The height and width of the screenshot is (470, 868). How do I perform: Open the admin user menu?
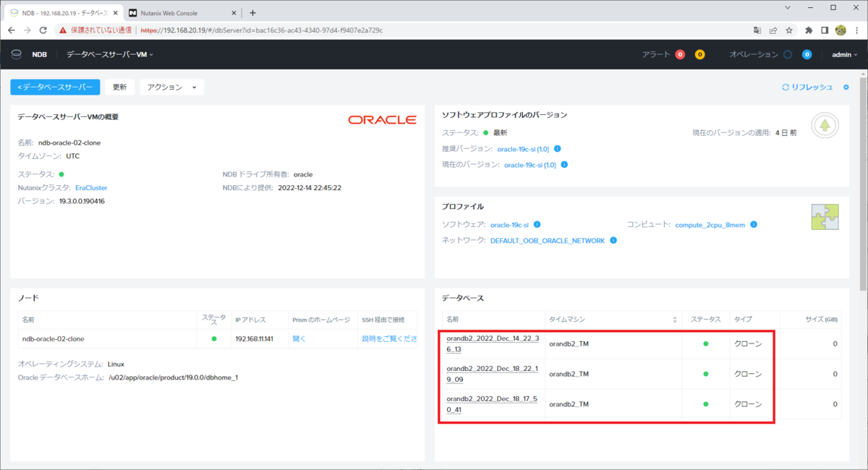844,54
